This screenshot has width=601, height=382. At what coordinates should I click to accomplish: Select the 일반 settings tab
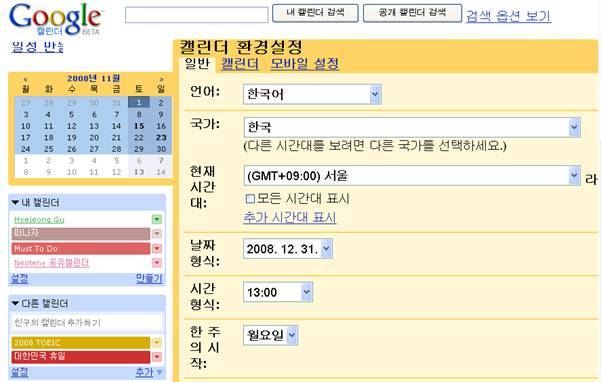click(x=197, y=64)
